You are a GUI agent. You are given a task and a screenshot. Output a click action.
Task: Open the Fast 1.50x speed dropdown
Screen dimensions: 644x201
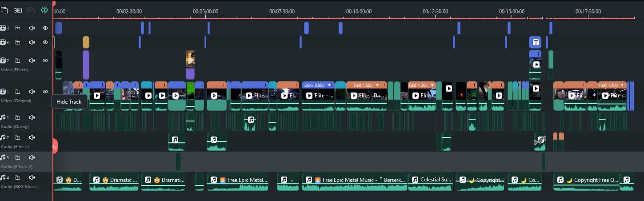pos(377,85)
